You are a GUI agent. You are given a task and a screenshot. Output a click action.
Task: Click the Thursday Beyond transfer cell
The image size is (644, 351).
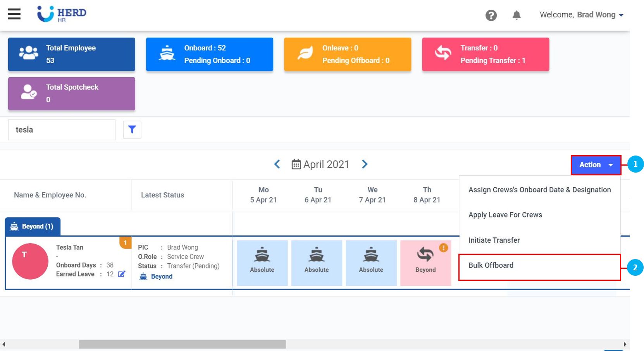click(425, 263)
